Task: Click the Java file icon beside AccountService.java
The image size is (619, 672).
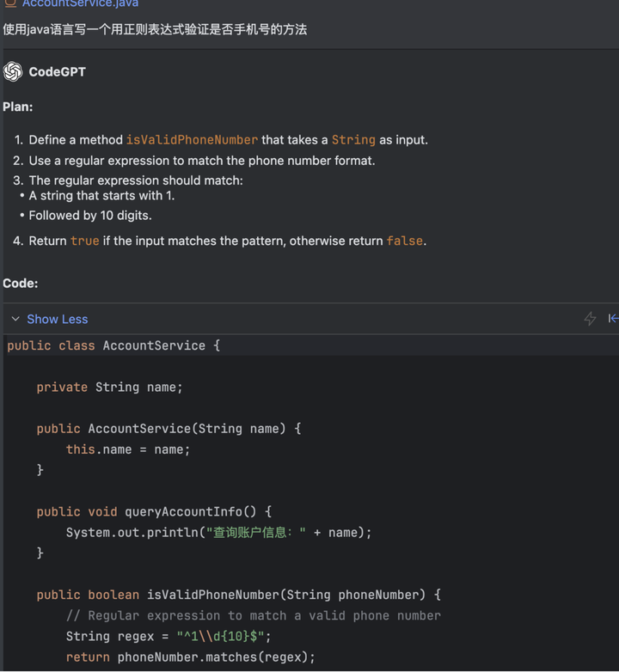Action: pos(10,3)
